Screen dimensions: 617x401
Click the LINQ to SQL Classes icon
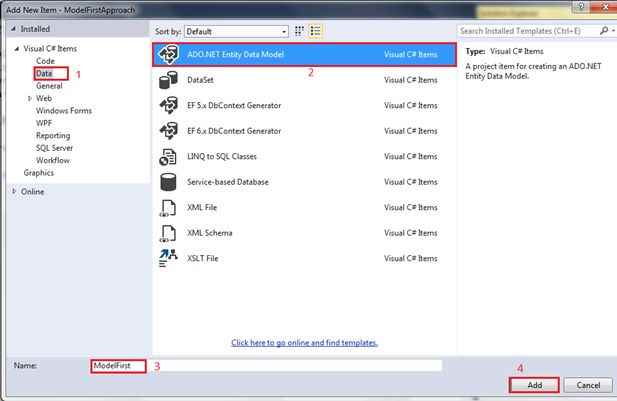coord(168,157)
